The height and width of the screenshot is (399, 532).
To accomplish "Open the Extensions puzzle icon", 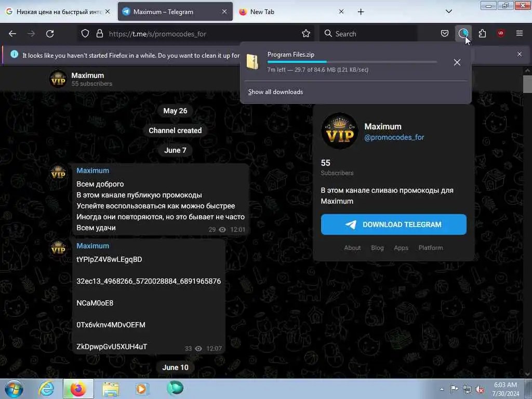I will (482, 33).
